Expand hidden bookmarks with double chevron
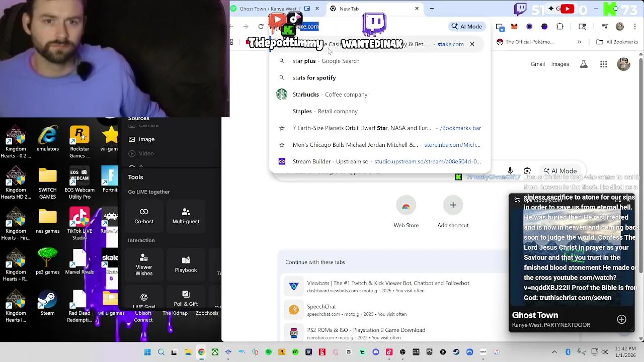This screenshot has height=362, width=644. (x=579, y=42)
